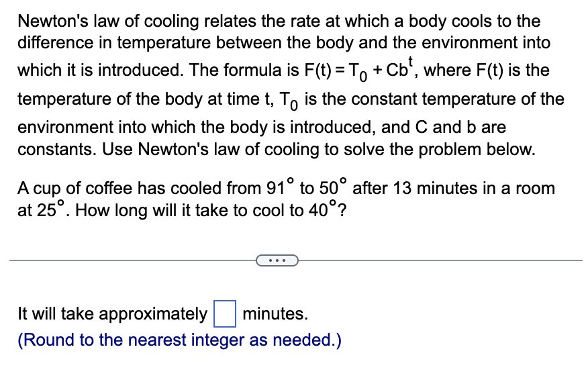Collapse the question area using the ellipsis control
This screenshot has height=388, width=588.
pyautogui.click(x=277, y=260)
